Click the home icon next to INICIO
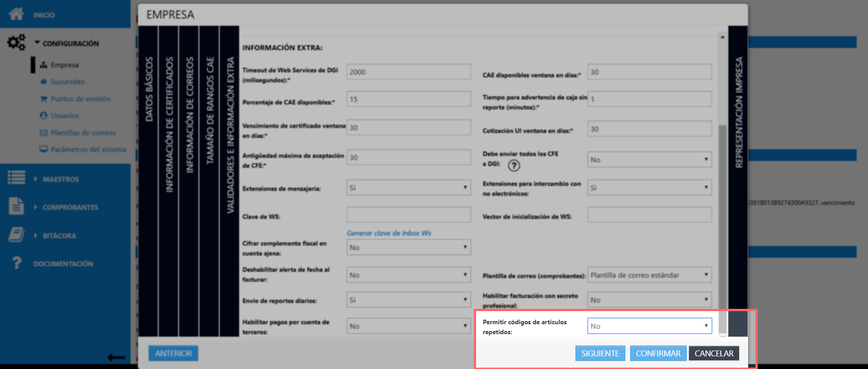The width and height of the screenshot is (868, 369). point(16,14)
